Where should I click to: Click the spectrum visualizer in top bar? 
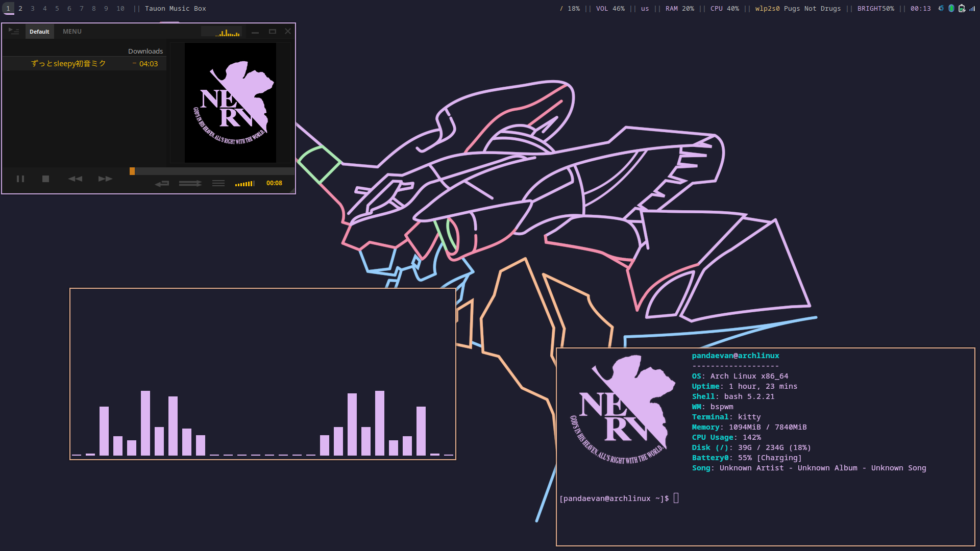(222, 32)
